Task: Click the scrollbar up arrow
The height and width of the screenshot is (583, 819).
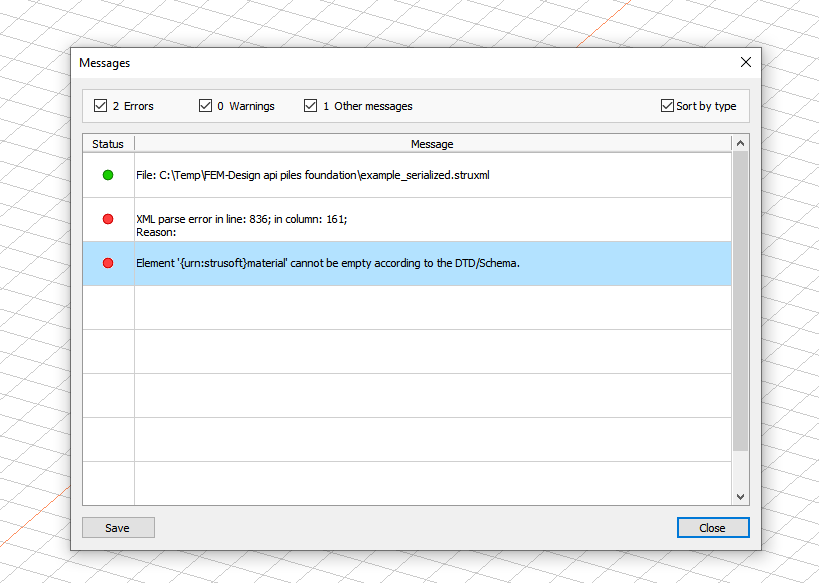Action: tap(740, 143)
